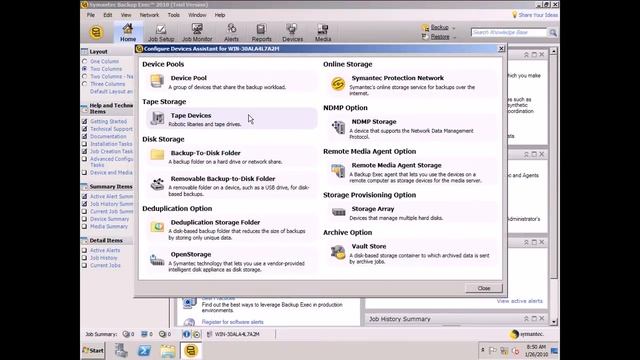Open the Network menu
Image resolution: width=640 pixels, height=360 pixels.
point(149,15)
